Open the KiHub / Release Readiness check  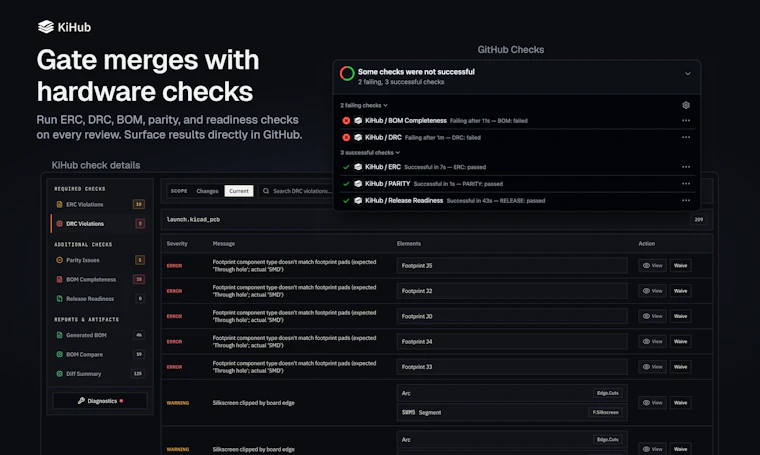point(404,200)
